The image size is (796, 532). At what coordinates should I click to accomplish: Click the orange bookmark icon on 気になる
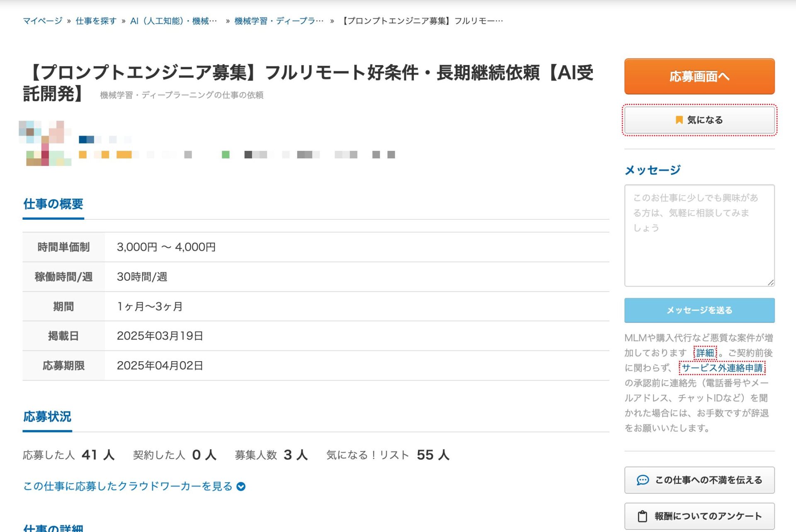679,120
